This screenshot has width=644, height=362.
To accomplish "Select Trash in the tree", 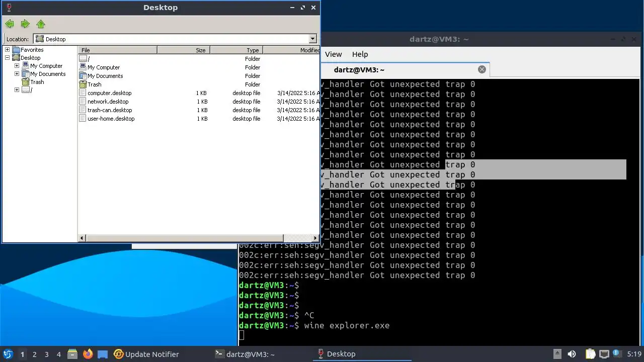I will (x=37, y=82).
